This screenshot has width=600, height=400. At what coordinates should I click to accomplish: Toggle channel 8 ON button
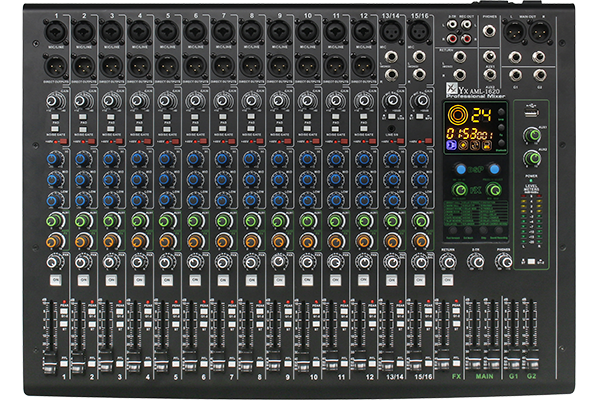pyautogui.click(x=251, y=280)
